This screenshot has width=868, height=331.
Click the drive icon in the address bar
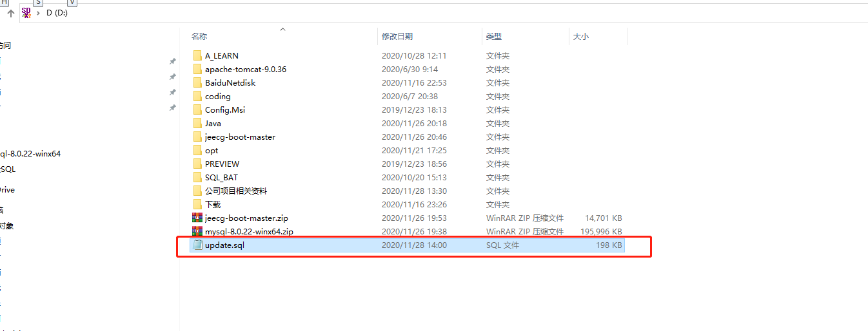(26, 12)
